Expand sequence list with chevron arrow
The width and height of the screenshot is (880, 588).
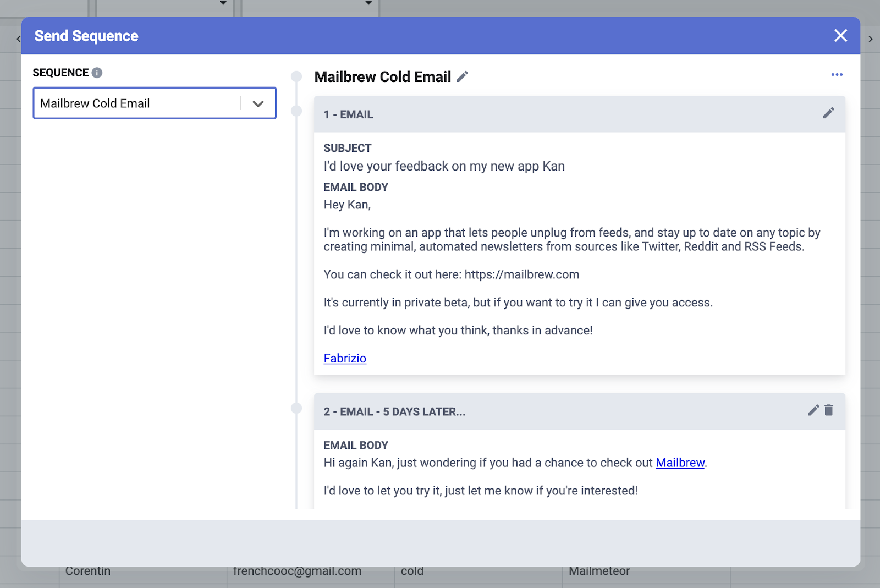[258, 103]
